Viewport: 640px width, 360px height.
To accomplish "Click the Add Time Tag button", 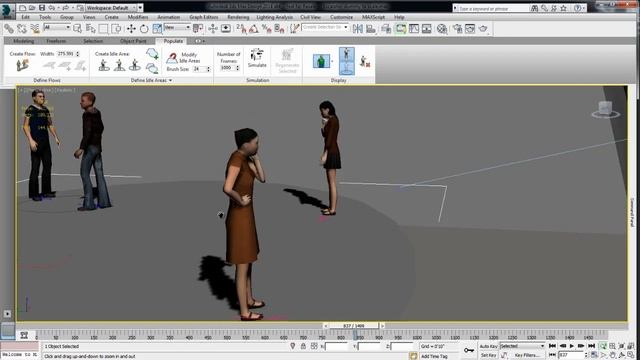I will (434, 356).
